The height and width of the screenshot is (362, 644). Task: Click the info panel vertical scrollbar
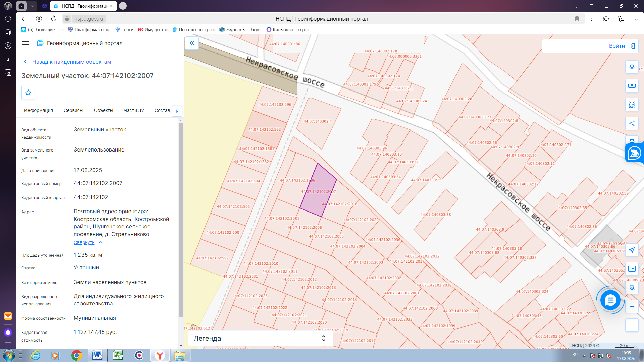181,220
